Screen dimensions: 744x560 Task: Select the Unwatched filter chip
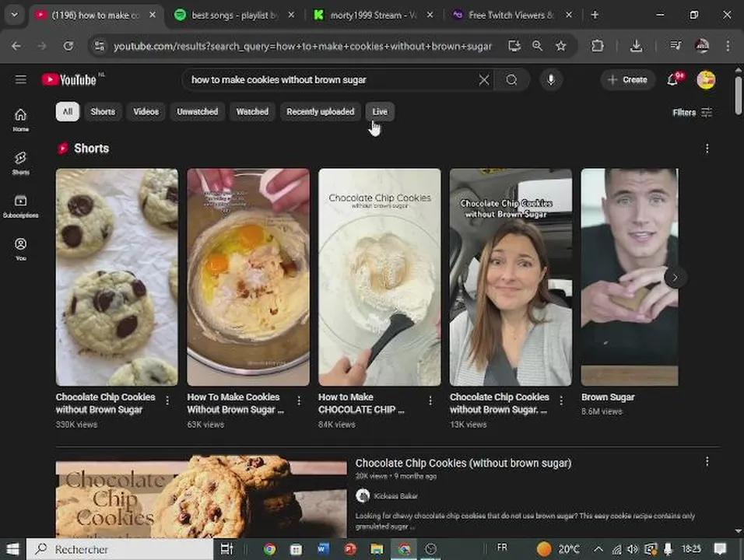(x=197, y=112)
